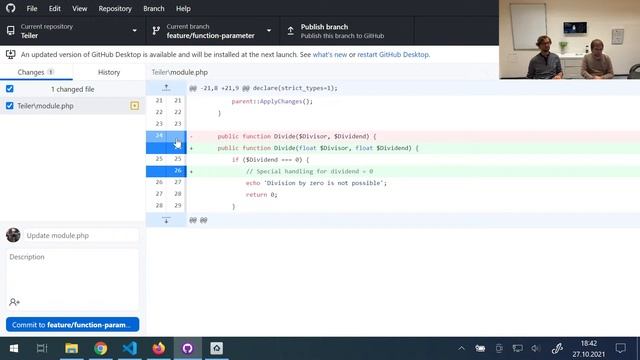Open the Edit menu
This screenshot has height=360, width=640.
[x=54, y=9]
